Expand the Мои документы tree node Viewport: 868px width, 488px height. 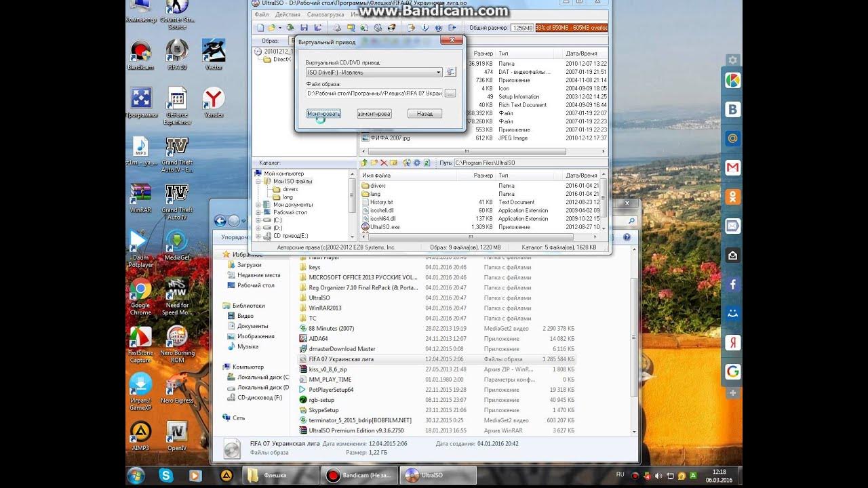(258, 205)
